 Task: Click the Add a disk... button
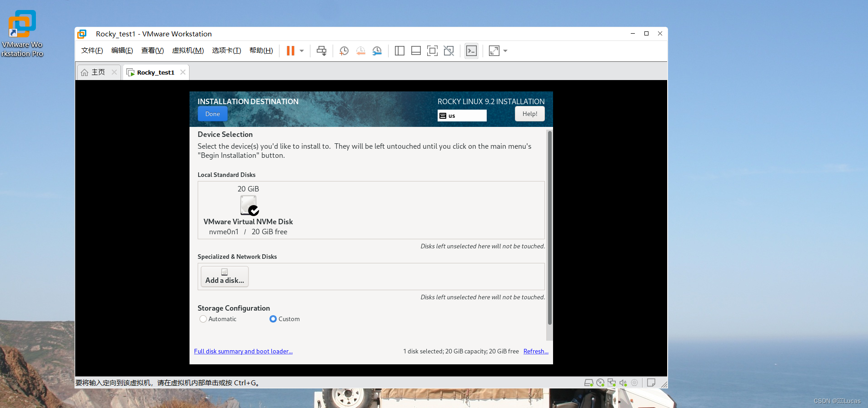click(x=225, y=277)
